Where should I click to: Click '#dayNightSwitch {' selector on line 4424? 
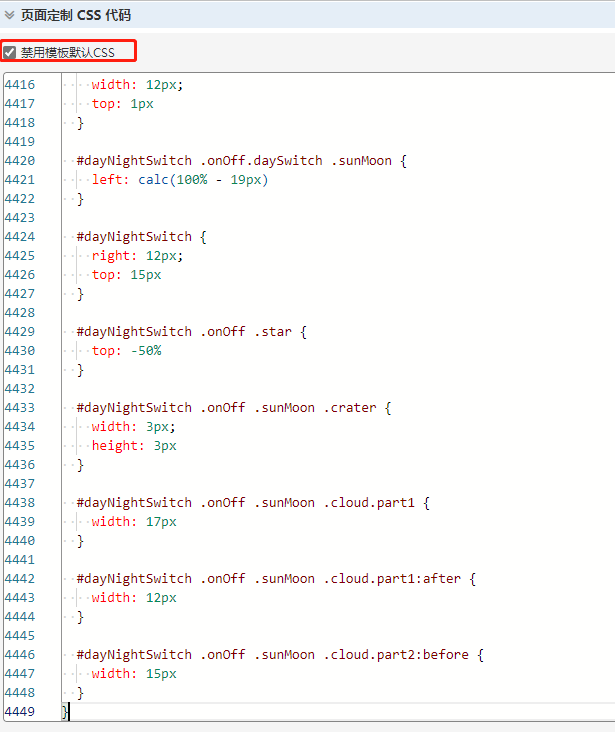click(141, 237)
